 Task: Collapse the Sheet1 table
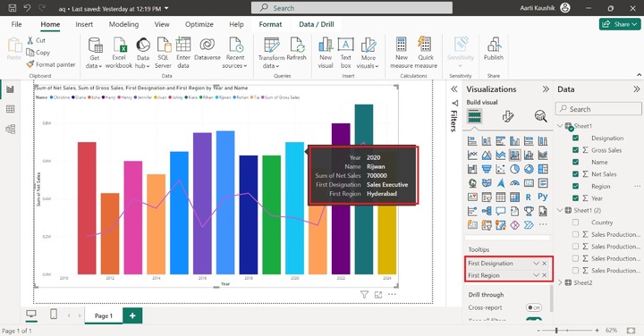560,125
